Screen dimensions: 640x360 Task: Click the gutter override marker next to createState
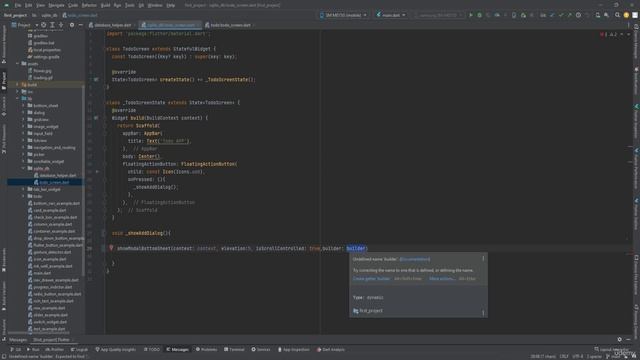96,80
